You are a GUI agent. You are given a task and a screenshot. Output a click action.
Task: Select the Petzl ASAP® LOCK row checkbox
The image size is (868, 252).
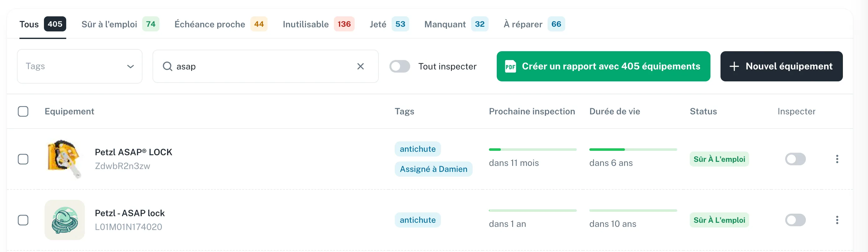(x=23, y=159)
